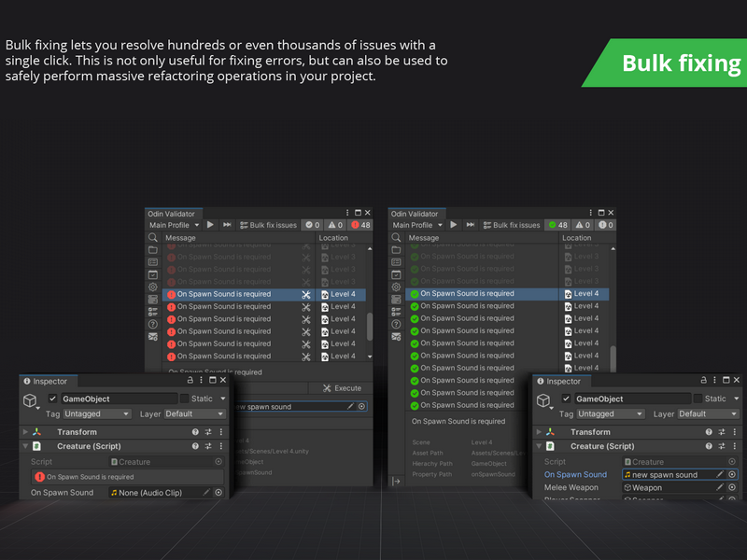Open Main Profile dropdown in right Odin Validator
747x560 pixels.
pyautogui.click(x=417, y=225)
